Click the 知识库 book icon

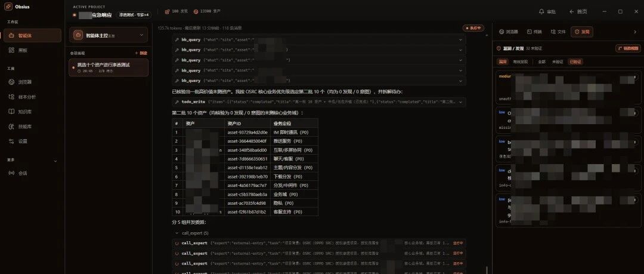tap(11, 112)
